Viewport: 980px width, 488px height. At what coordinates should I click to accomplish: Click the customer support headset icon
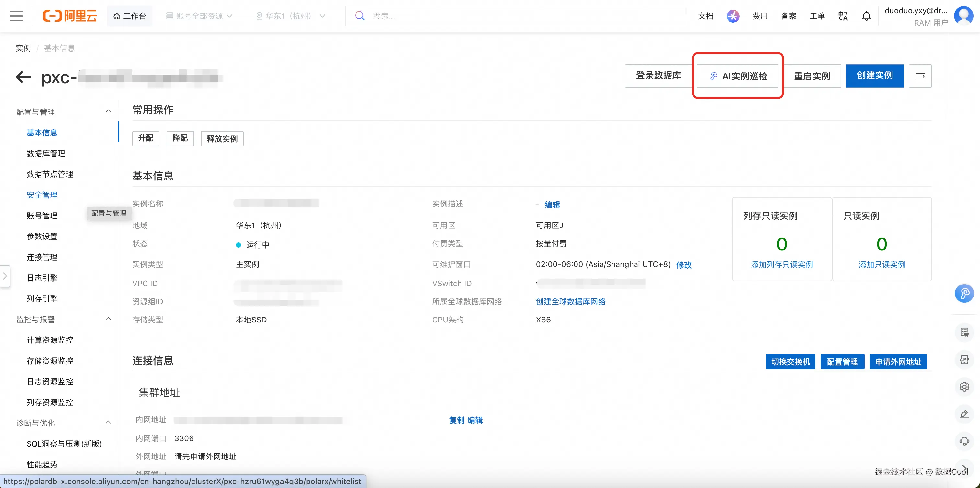pyautogui.click(x=964, y=441)
